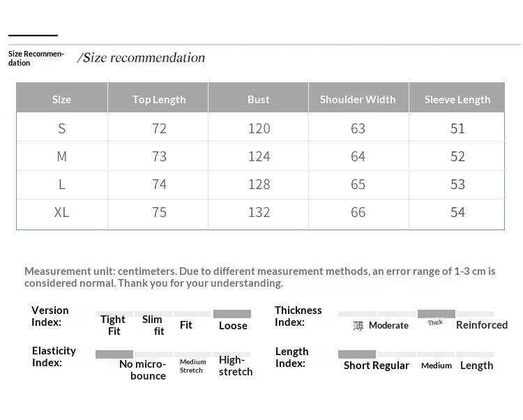Click the Sleeve Length header cell

457,99
